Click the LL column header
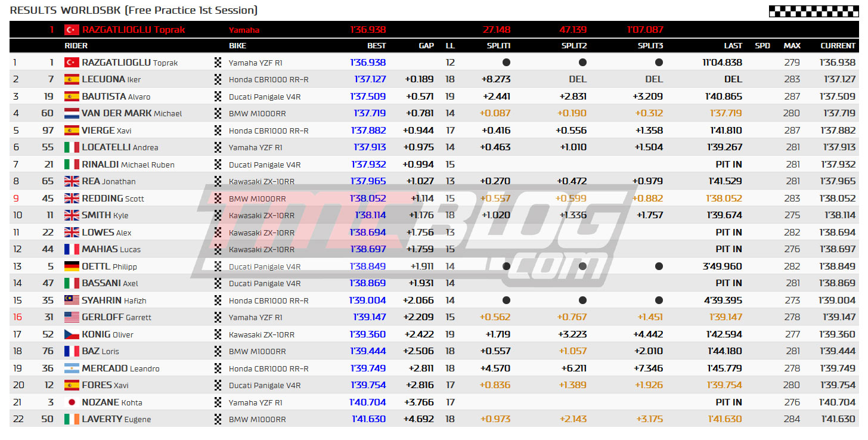Image resolution: width=868 pixels, height=440 pixels. coord(450,46)
